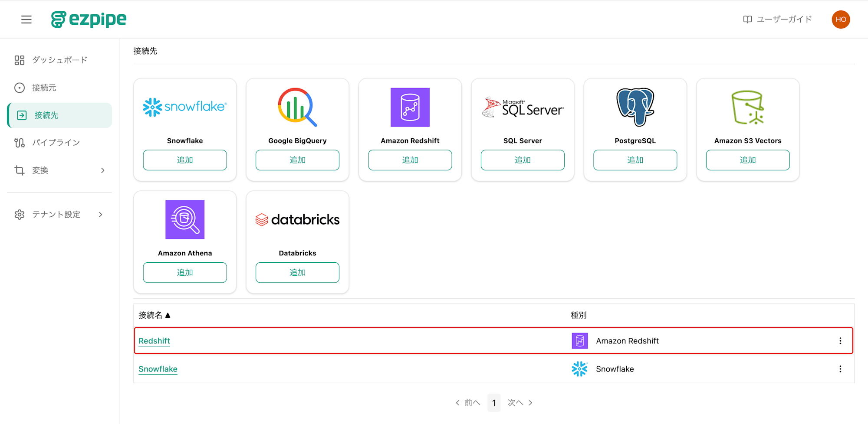Open the ユーザーガイド link
Image resolution: width=868 pixels, height=424 pixels.
coord(777,20)
